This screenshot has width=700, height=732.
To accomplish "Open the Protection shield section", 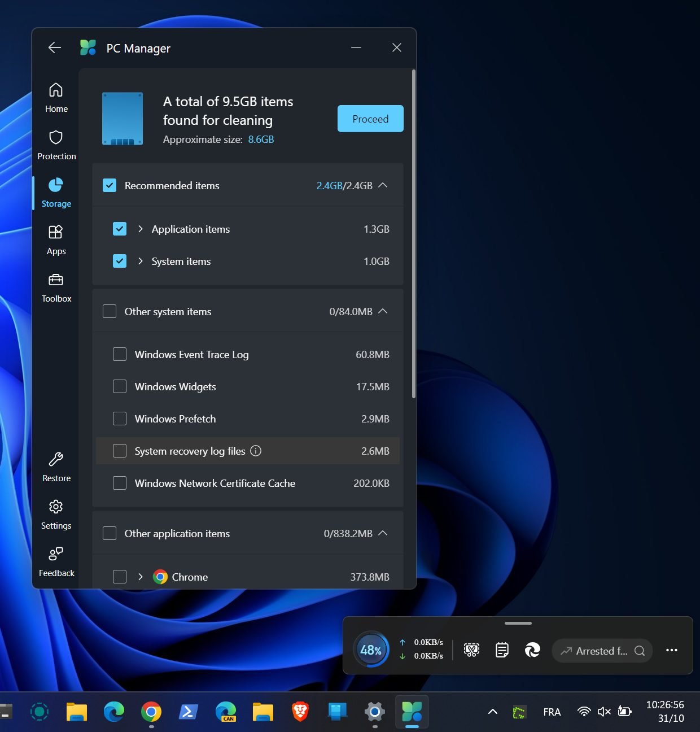I will point(56,144).
